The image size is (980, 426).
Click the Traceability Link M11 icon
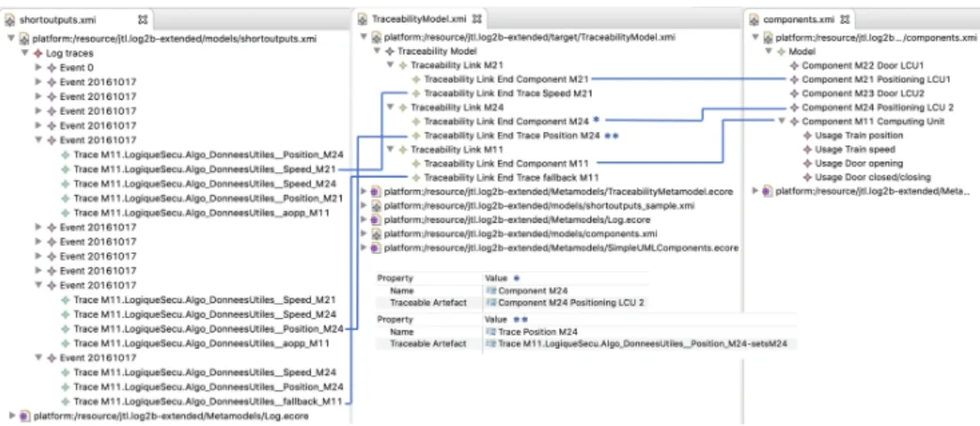(403, 150)
